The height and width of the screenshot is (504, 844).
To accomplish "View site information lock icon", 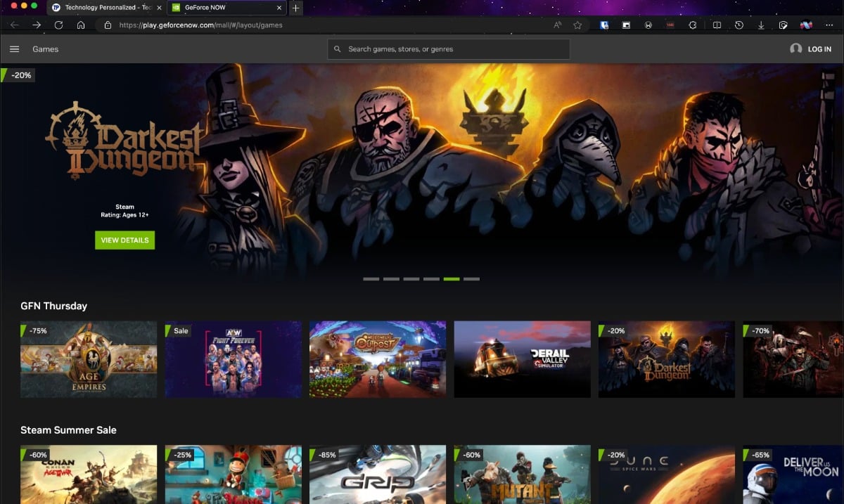I will [108, 25].
